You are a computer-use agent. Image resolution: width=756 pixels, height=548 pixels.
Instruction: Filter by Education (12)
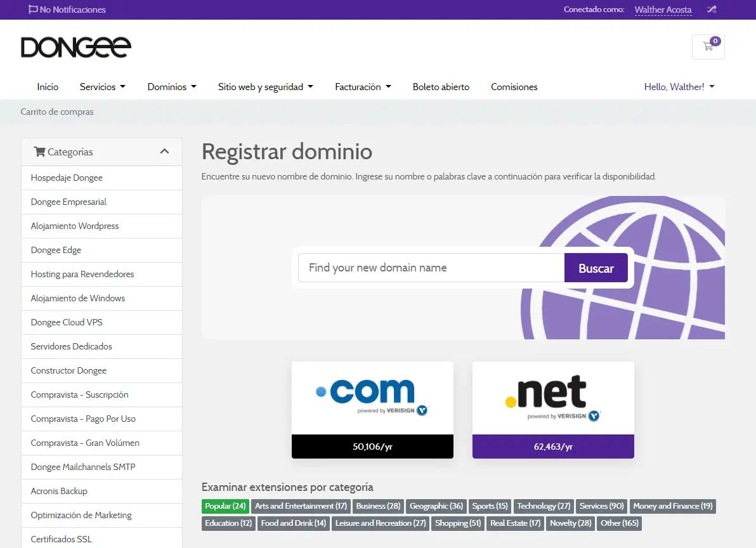(228, 523)
